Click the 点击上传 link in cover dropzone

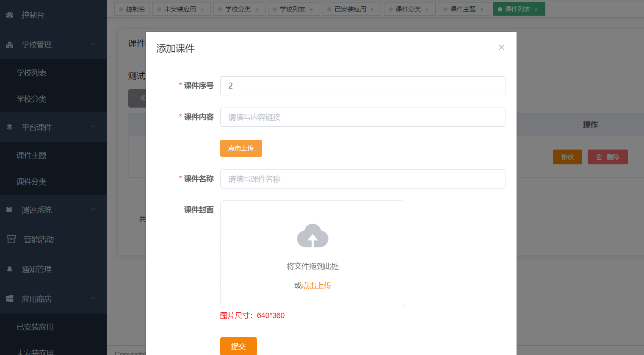click(x=316, y=285)
